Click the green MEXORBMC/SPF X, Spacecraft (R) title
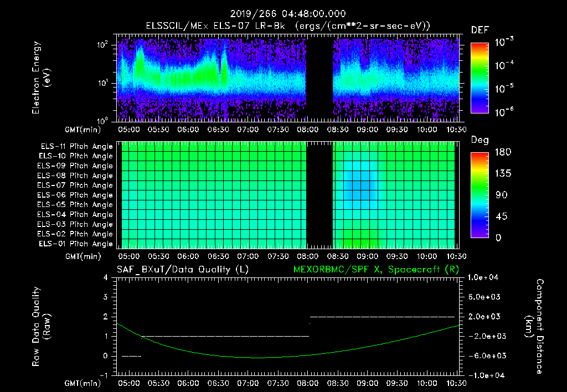567x392 pixels. [376, 270]
